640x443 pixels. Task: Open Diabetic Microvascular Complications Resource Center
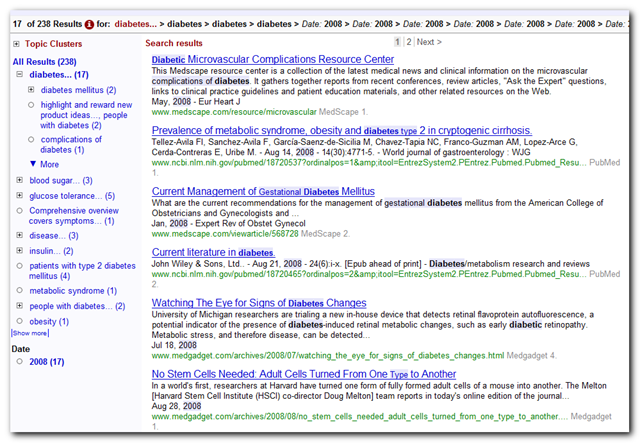273,59
